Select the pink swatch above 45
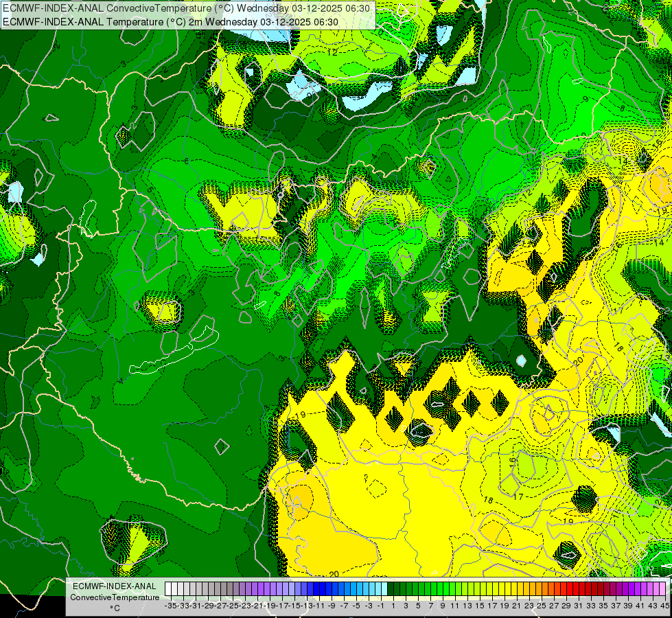672x618 pixels. pos(662,588)
